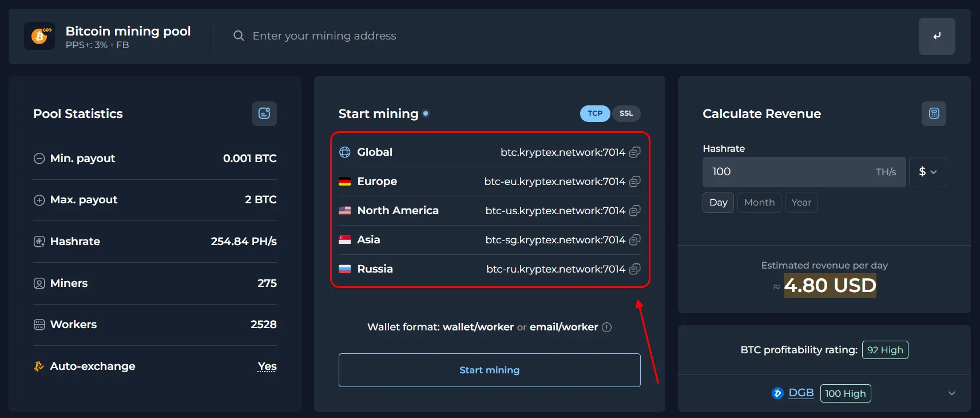Screen dimensions: 980x418
Task: Focus the mining address search field
Action: coord(458,36)
